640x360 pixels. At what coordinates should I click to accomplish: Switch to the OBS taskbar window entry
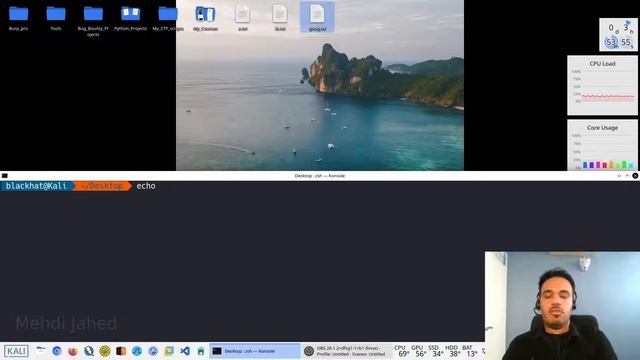tap(347, 351)
